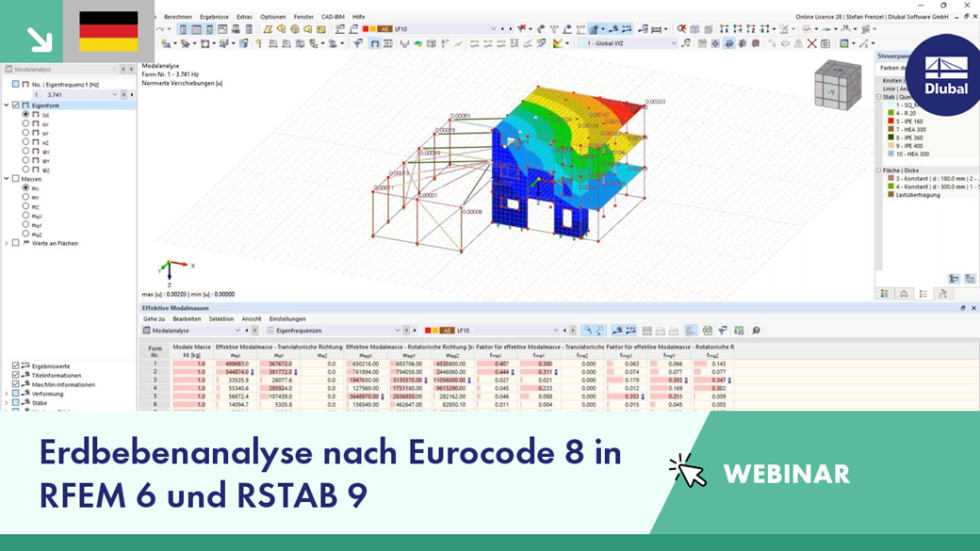Click previous arrow beside eigenfrequency selector
The width and height of the screenshot is (980, 551).
click(123, 94)
